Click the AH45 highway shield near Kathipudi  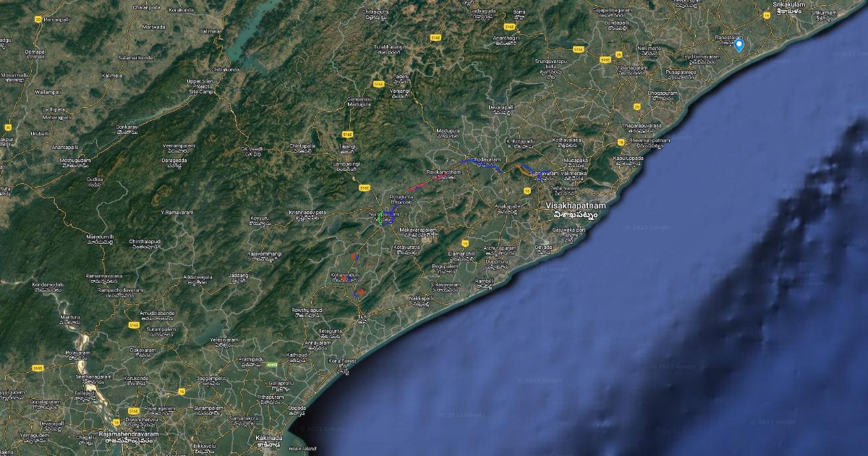pos(271,363)
